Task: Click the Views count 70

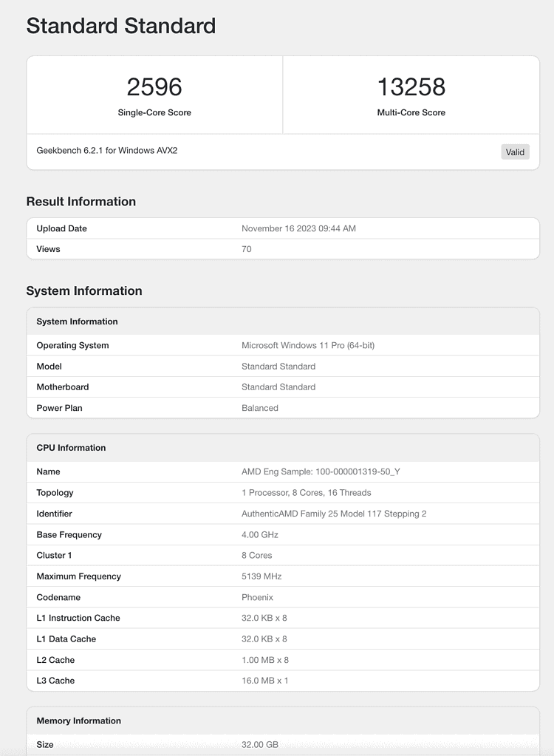Action: (246, 249)
